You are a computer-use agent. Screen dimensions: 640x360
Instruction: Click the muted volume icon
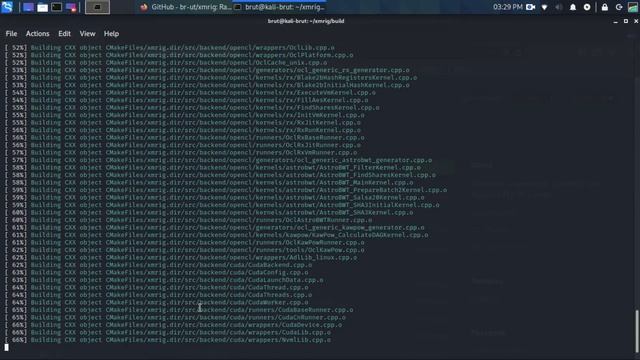(559, 7)
